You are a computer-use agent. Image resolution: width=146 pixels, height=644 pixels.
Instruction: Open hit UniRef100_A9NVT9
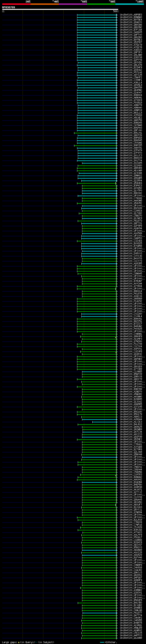click(131, 105)
